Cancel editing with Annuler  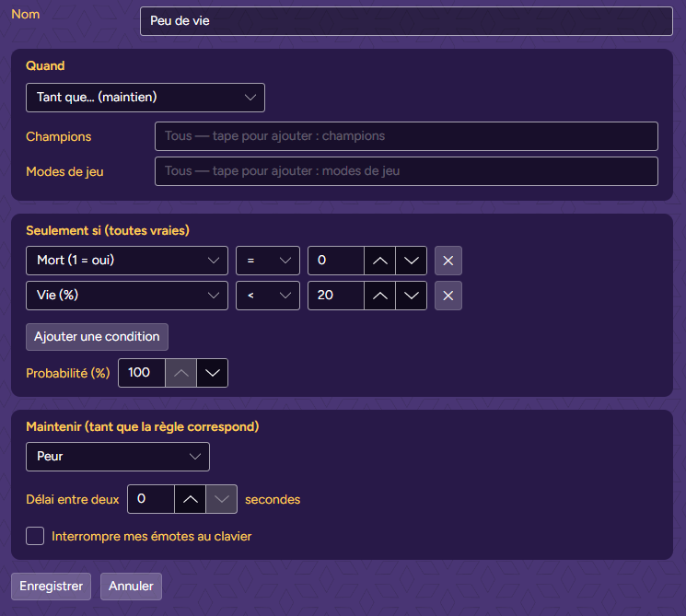coord(132,587)
